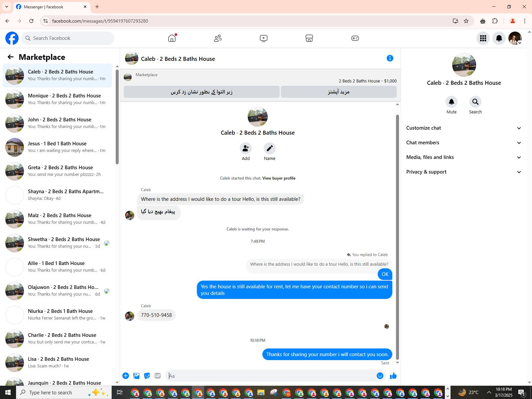This screenshot has height=399, width=532.
Task: Open the Video (Watch) icon
Action: tap(264, 38)
